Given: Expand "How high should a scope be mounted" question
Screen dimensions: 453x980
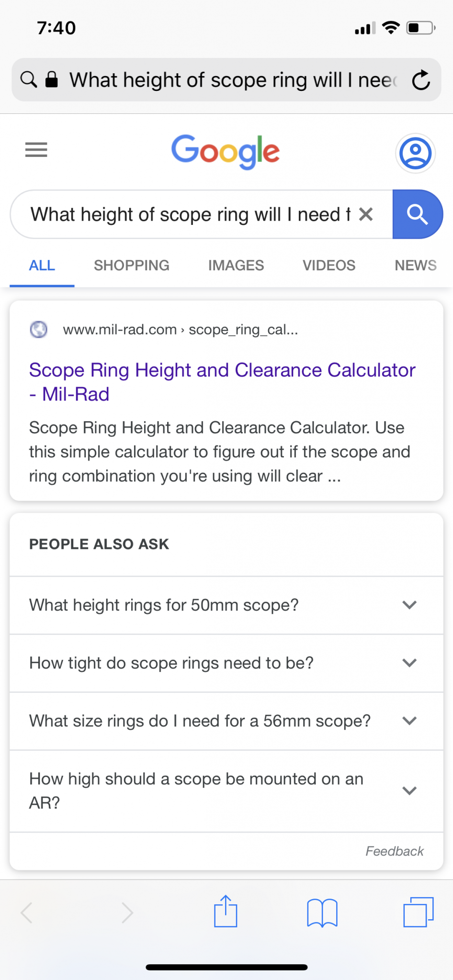Looking at the screenshot, I should click(226, 791).
